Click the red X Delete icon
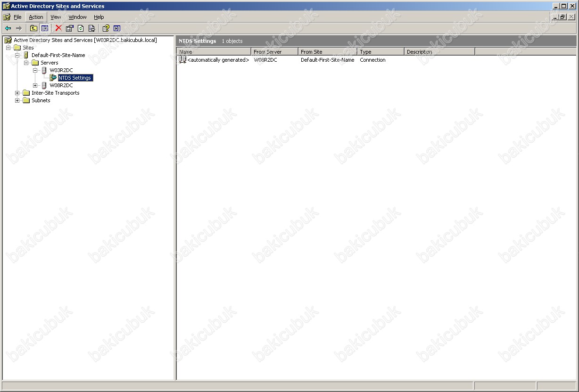Image resolution: width=579 pixels, height=392 pixels. tap(58, 28)
